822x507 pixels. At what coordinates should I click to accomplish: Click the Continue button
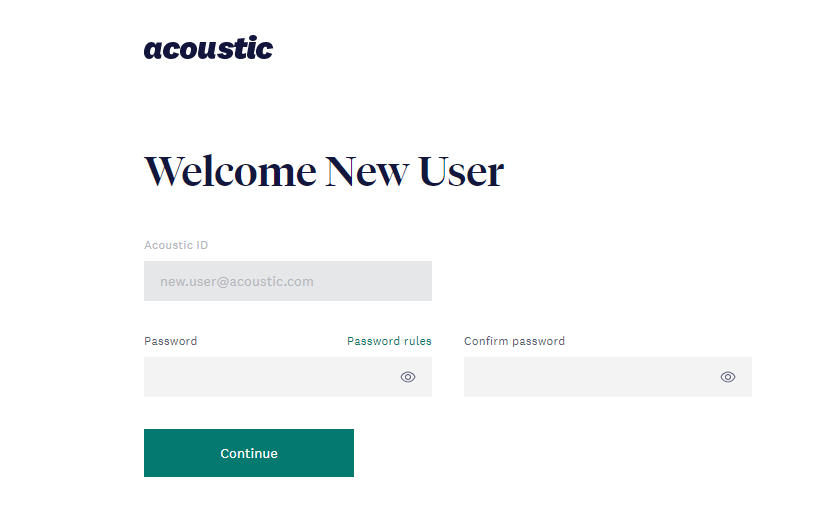(x=249, y=453)
